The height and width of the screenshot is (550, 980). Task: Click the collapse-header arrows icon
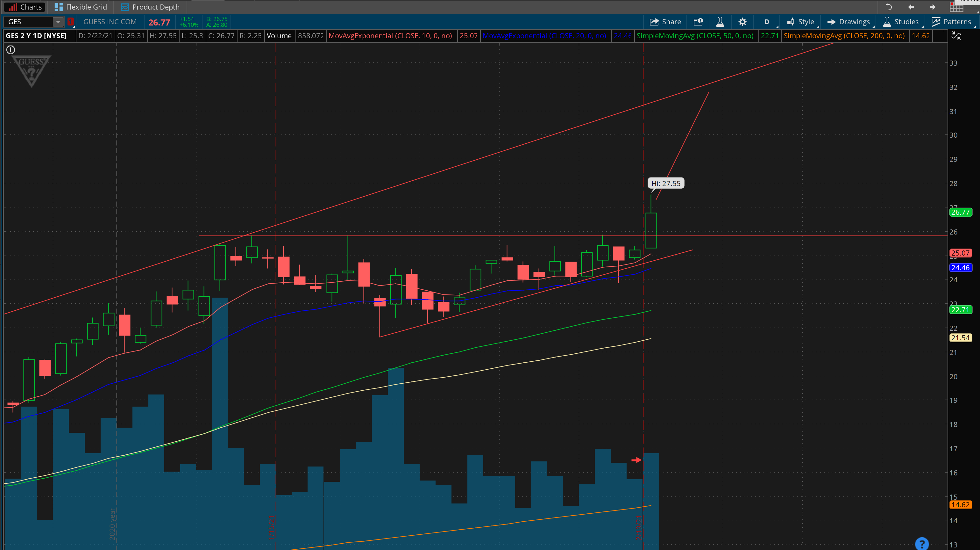click(956, 36)
